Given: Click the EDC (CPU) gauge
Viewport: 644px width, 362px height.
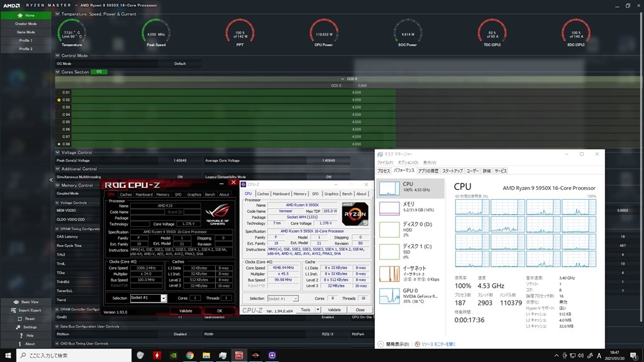Looking at the screenshot, I should coord(576,33).
